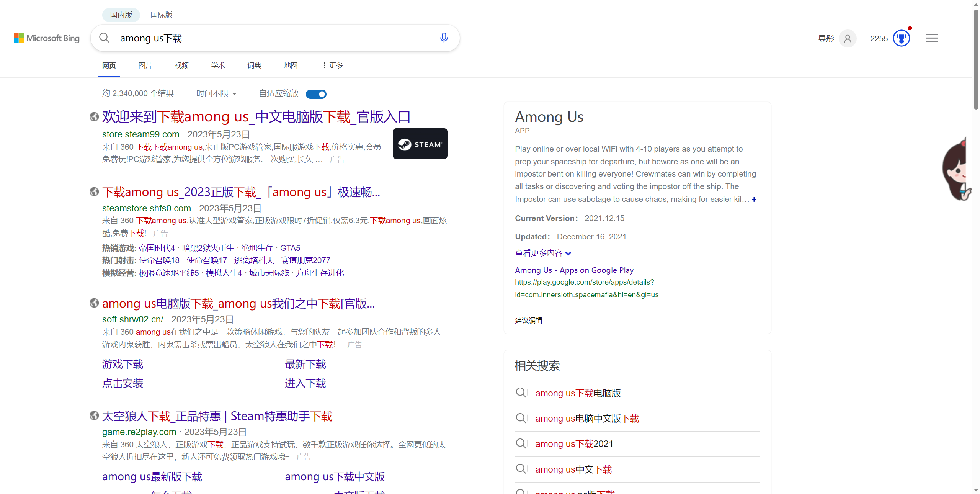Image resolution: width=980 pixels, height=494 pixels.
Task: Switch to 国际版 search mode
Action: pyautogui.click(x=161, y=15)
